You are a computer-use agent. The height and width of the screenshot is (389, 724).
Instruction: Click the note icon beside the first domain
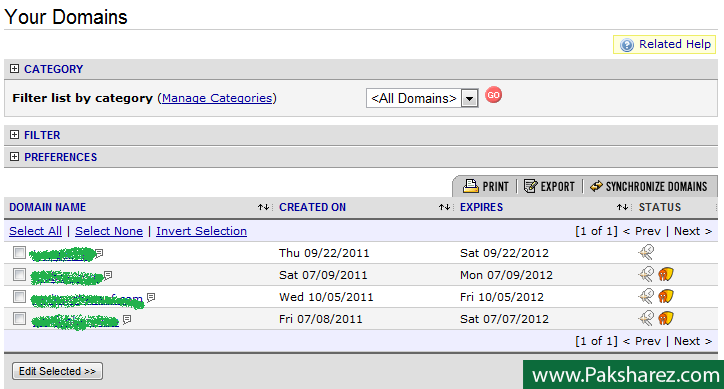tap(99, 253)
